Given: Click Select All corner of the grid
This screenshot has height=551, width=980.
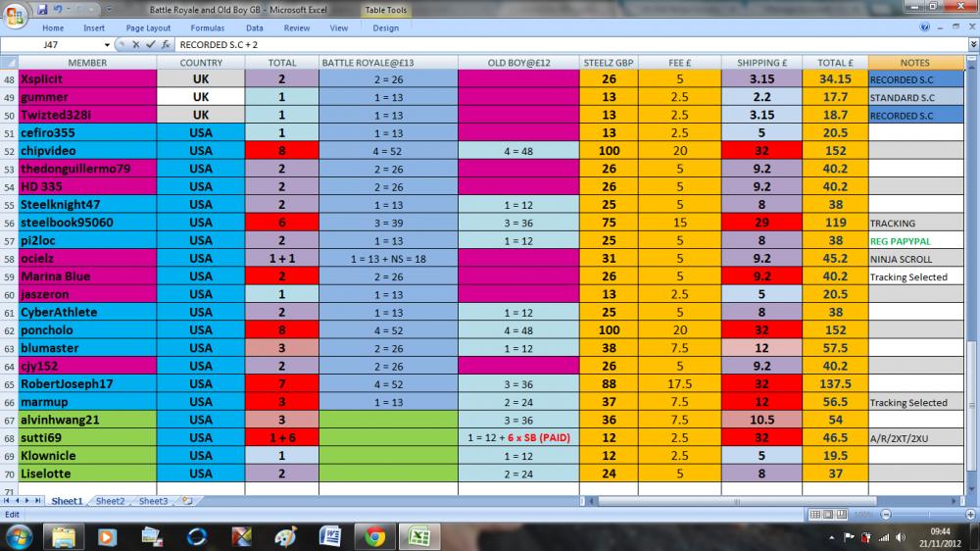Looking at the screenshot, I should [x=10, y=63].
